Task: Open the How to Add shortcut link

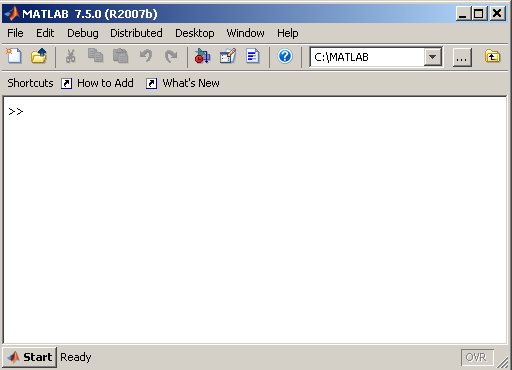Action: (105, 83)
